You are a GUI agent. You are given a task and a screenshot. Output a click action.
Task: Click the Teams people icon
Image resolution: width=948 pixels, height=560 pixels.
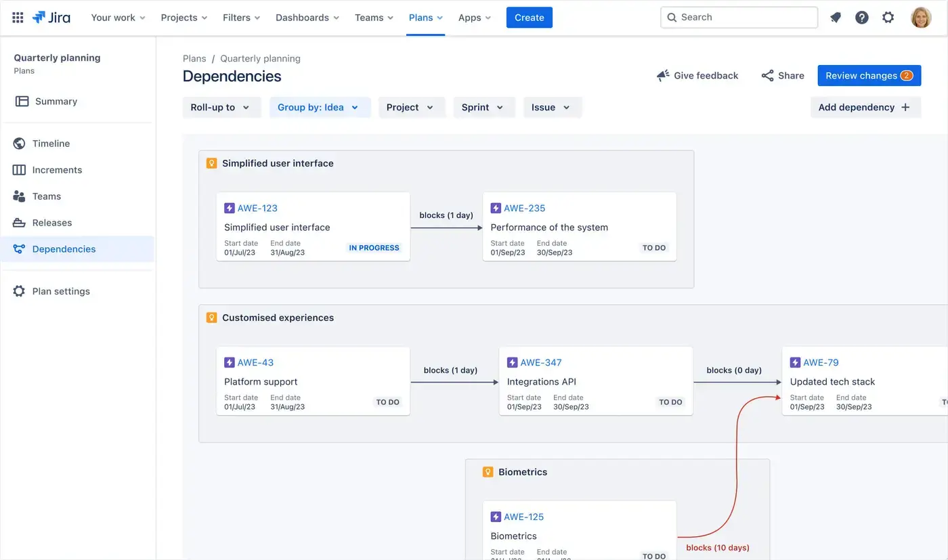tap(19, 196)
